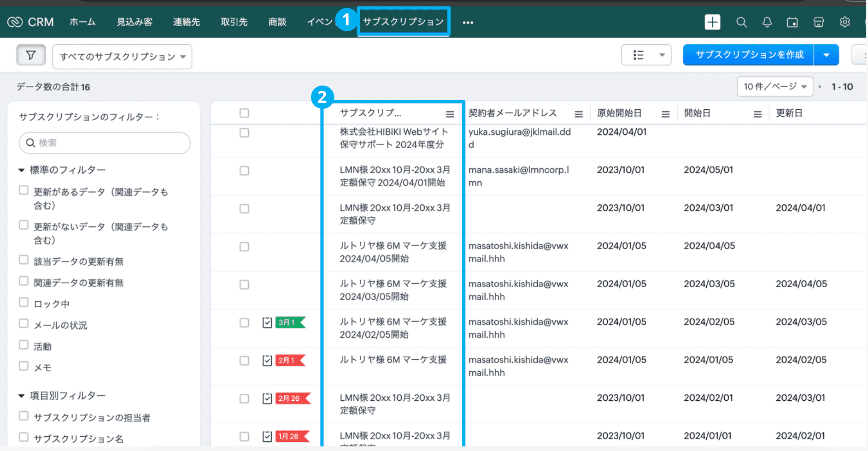Image resolution: width=868 pixels, height=451 pixels.
Task: Enable 更新があるデータ filter checkbox
Action: pyautogui.click(x=23, y=190)
